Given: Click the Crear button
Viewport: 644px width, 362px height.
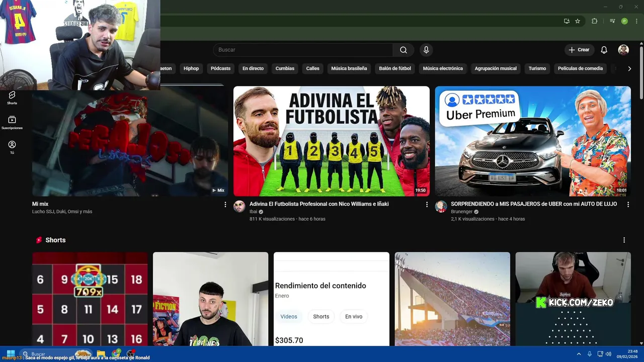Looking at the screenshot, I should point(579,50).
